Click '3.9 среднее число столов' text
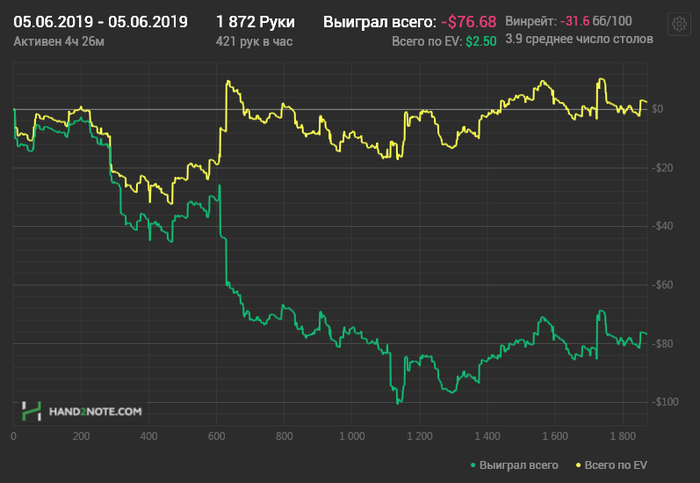This screenshot has width=700, height=483. click(x=579, y=39)
